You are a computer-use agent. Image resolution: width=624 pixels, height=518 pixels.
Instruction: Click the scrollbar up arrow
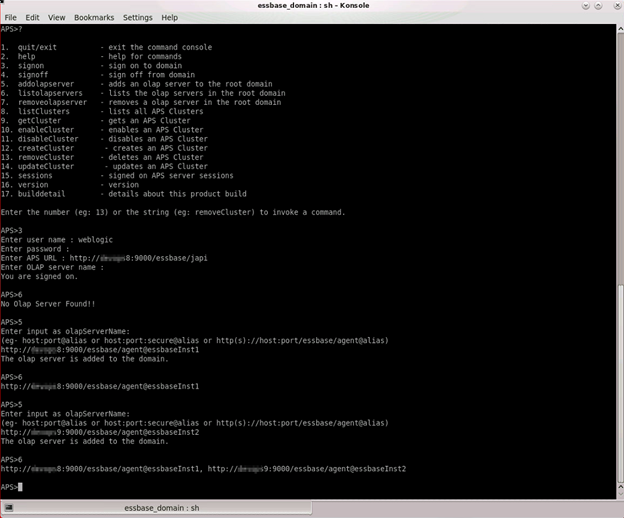click(620, 29)
